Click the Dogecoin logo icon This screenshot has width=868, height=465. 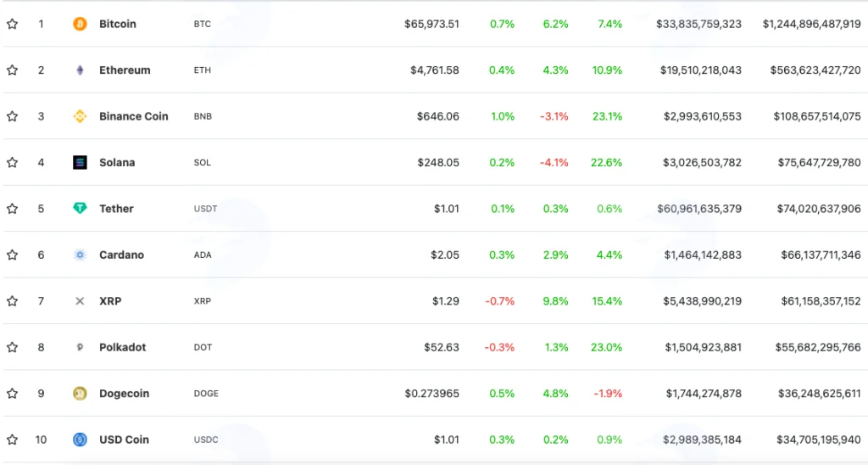point(80,394)
